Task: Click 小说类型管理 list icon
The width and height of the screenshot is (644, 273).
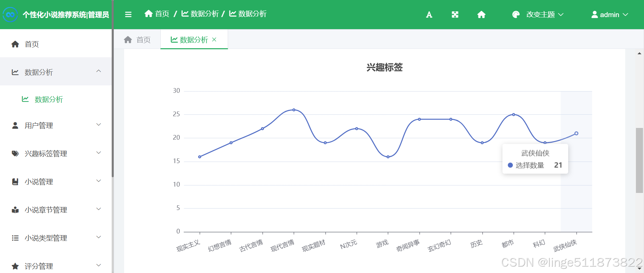Action: (x=15, y=238)
